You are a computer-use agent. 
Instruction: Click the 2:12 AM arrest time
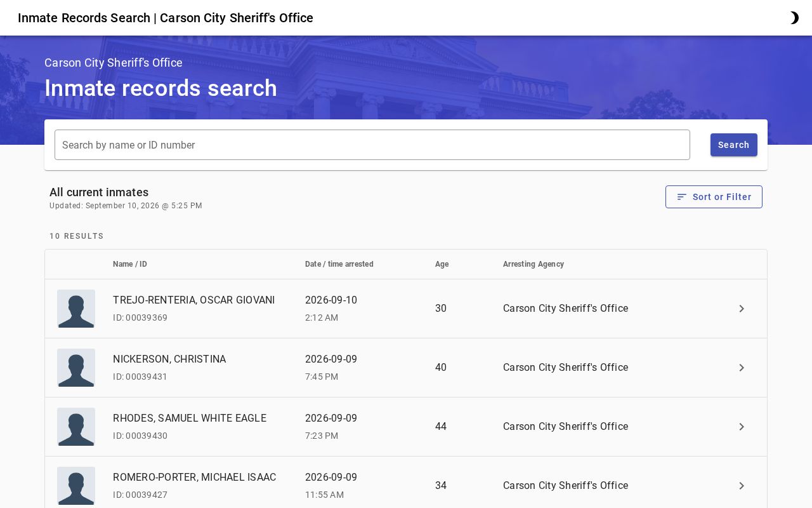point(322,317)
